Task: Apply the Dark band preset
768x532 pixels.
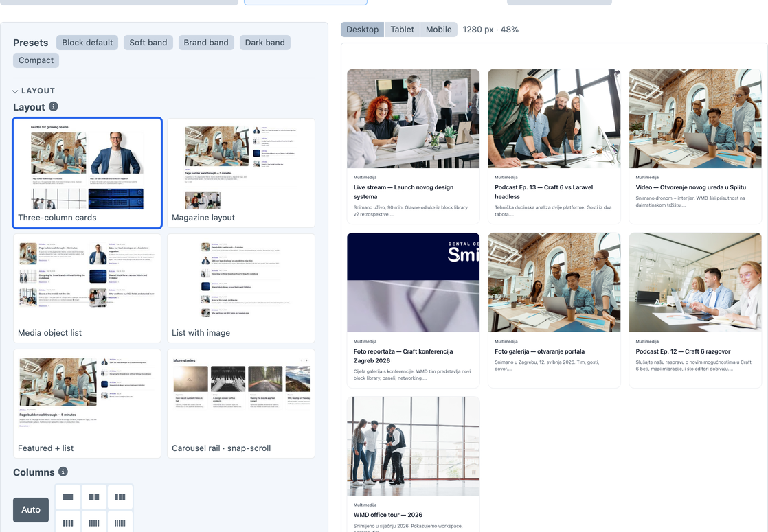Action: tap(265, 43)
